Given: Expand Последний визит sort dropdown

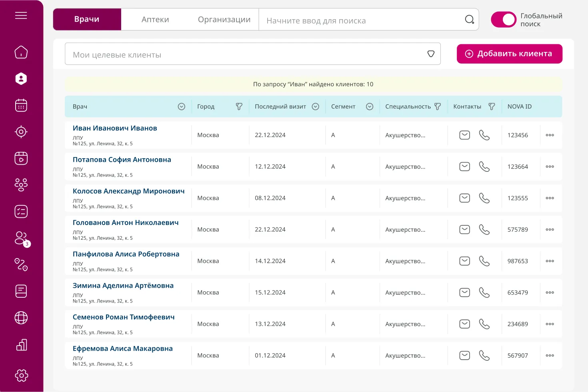Looking at the screenshot, I should tap(315, 107).
